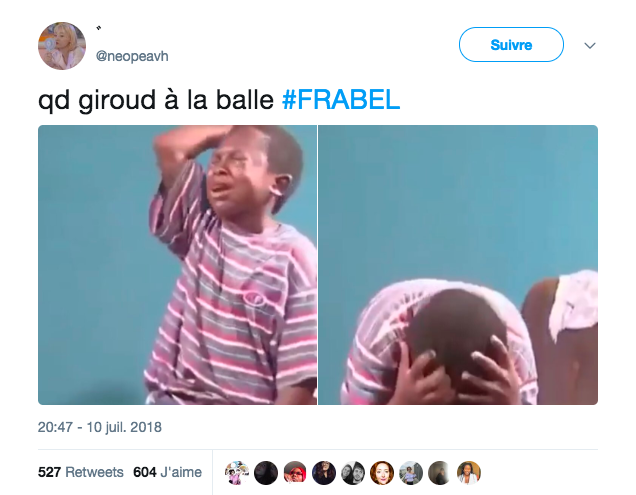
Task: Open the fifth liker avatar, black-and-white couple photo
Action: [353, 473]
